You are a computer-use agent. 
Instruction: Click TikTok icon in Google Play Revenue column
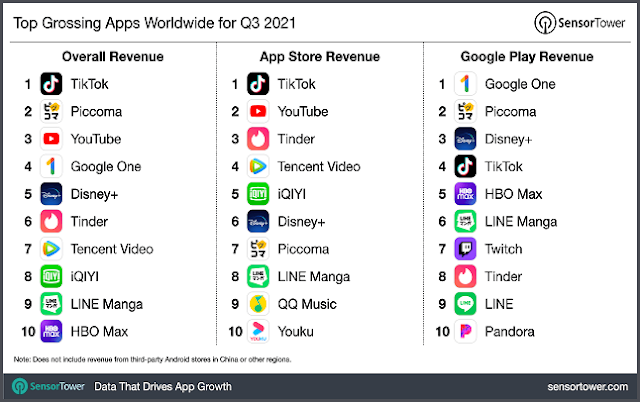(465, 167)
